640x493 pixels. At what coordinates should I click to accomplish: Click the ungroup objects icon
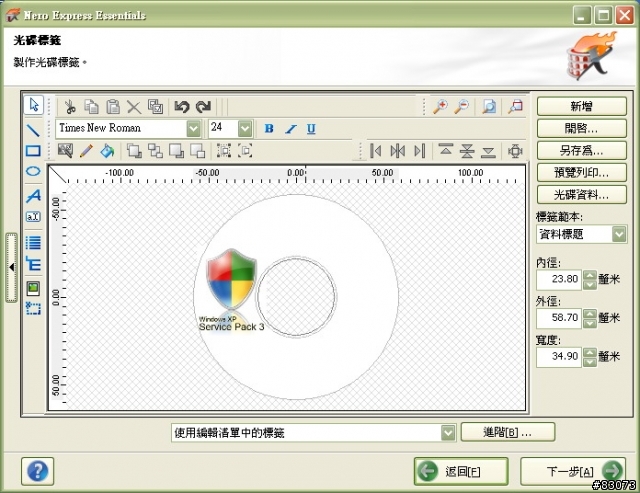pos(245,151)
